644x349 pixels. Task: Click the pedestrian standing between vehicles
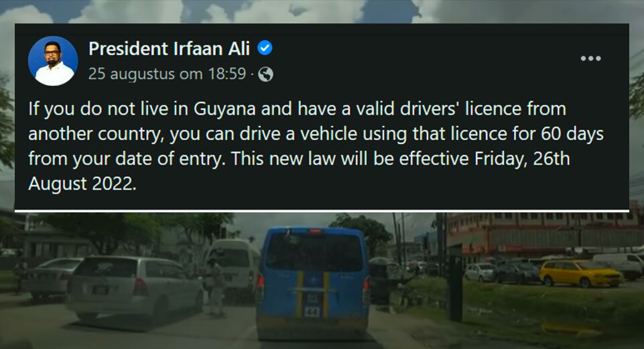(215, 287)
